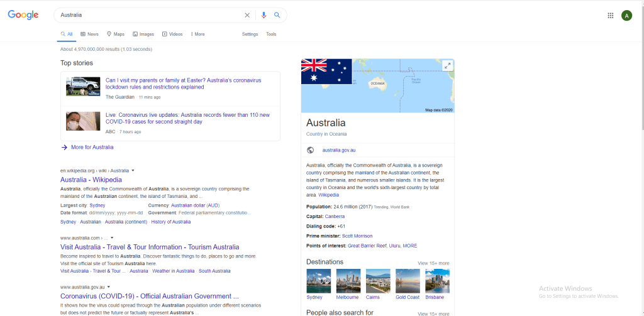
Task: Open the Canberra capital link
Action: (x=335, y=216)
